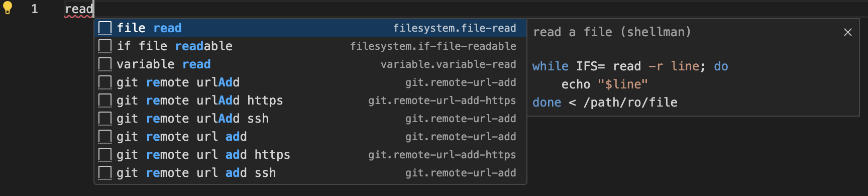Click snippet icon beside 'git remote urlAdd'

(104, 82)
